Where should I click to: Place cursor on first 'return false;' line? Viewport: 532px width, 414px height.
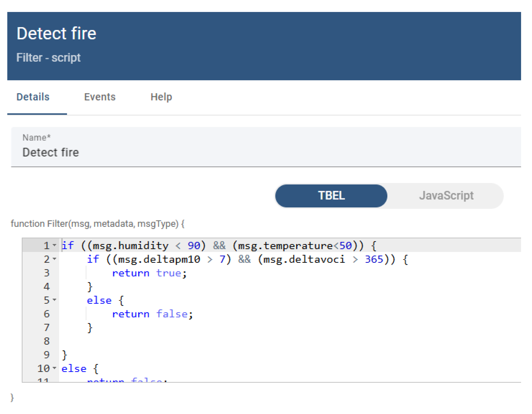pyautogui.click(x=152, y=314)
